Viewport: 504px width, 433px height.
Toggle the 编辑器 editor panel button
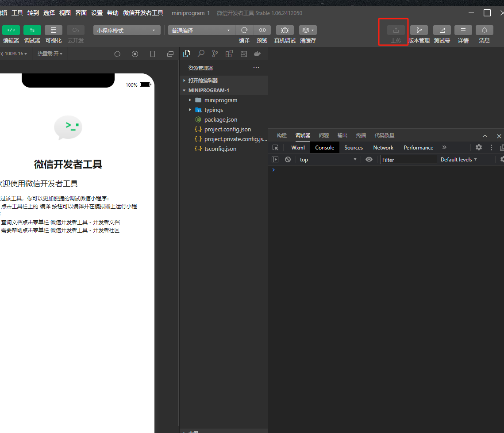(x=11, y=30)
